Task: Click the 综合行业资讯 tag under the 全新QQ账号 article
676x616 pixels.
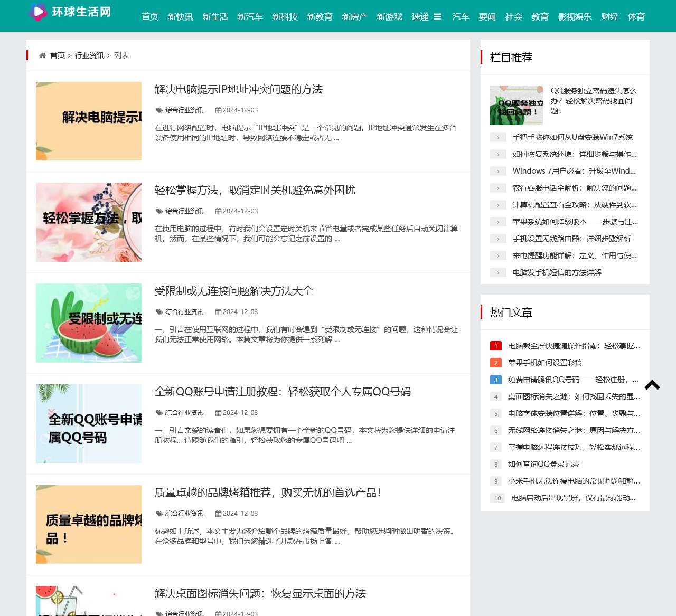Action: click(184, 413)
